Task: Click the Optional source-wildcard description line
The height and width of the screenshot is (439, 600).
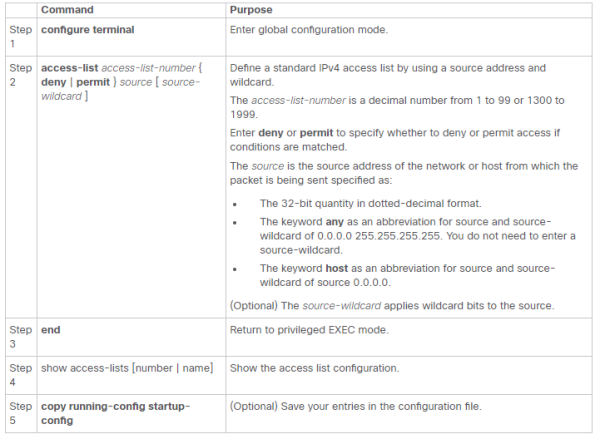Action: point(392,306)
